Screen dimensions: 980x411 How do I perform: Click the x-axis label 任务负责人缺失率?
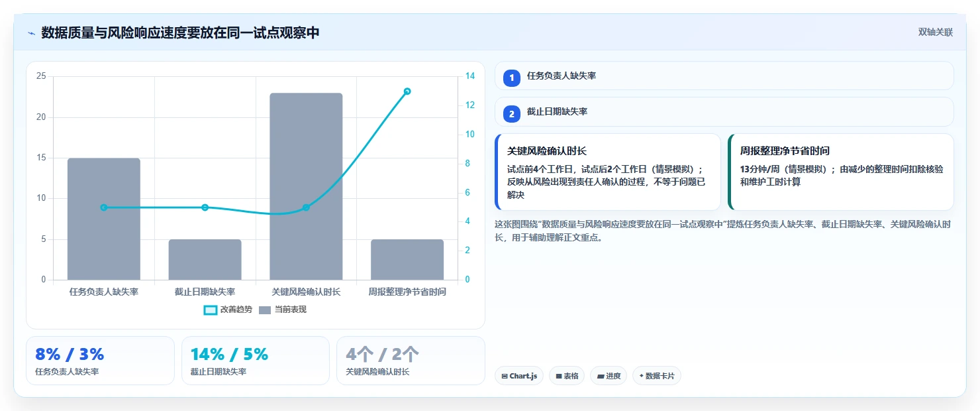(104, 292)
